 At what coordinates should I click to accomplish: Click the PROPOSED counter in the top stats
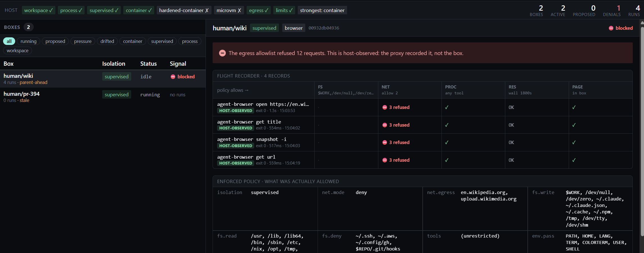(x=584, y=11)
